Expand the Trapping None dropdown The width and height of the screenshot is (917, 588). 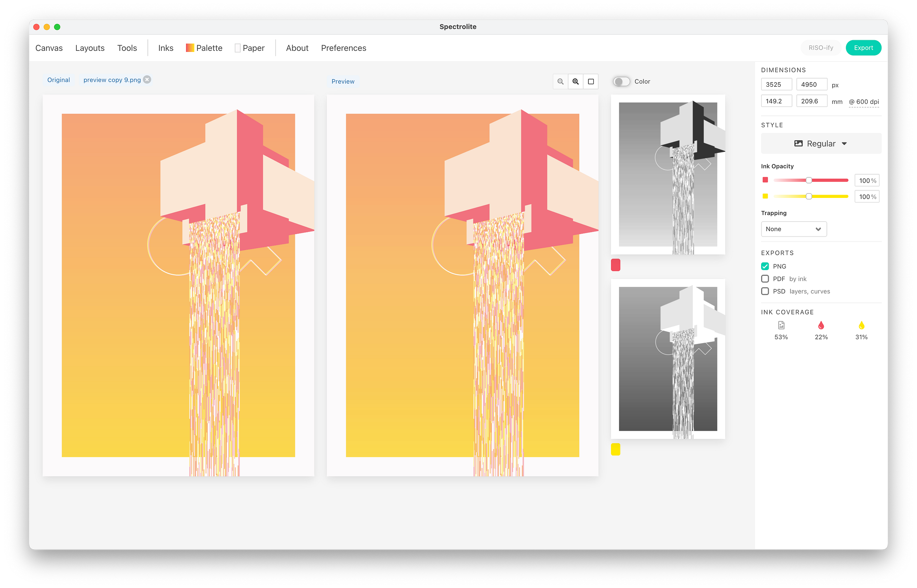tap(794, 229)
